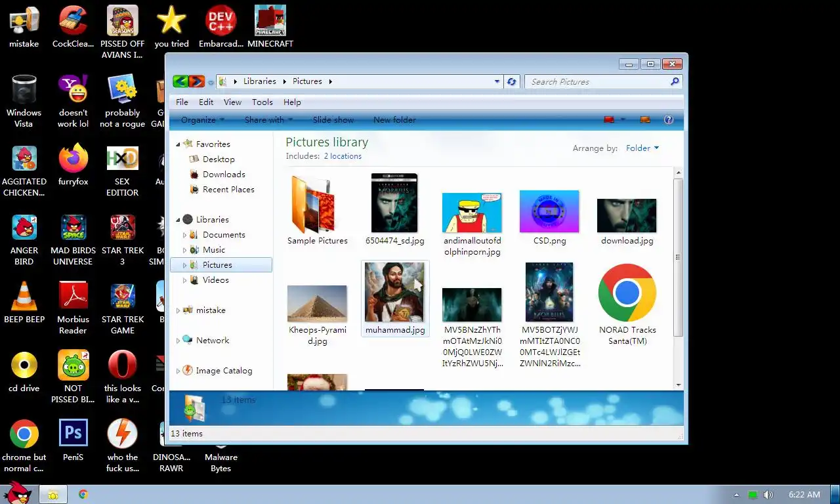Click the Explorer Back arrow button
840x504 pixels.
pyautogui.click(x=180, y=81)
